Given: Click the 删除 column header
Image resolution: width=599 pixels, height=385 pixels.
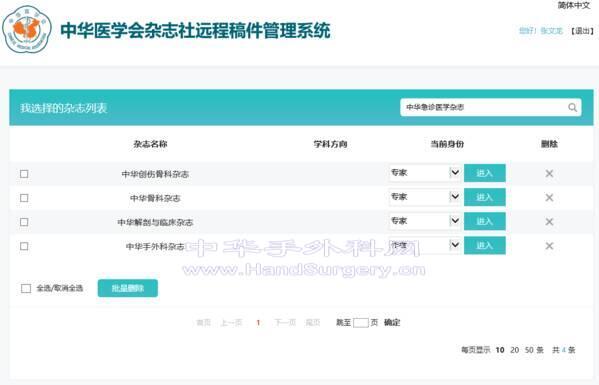Looking at the screenshot, I should coord(549,144).
